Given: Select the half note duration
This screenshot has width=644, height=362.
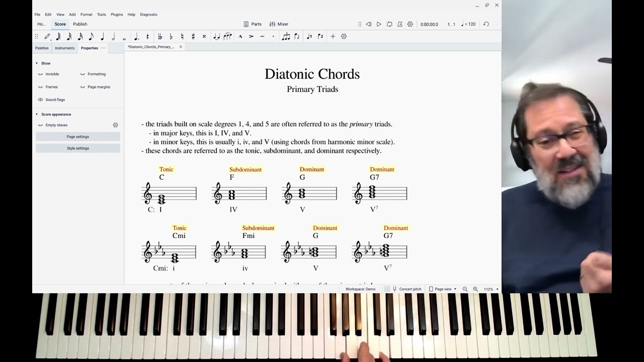Looking at the screenshot, I should point(113,36).
